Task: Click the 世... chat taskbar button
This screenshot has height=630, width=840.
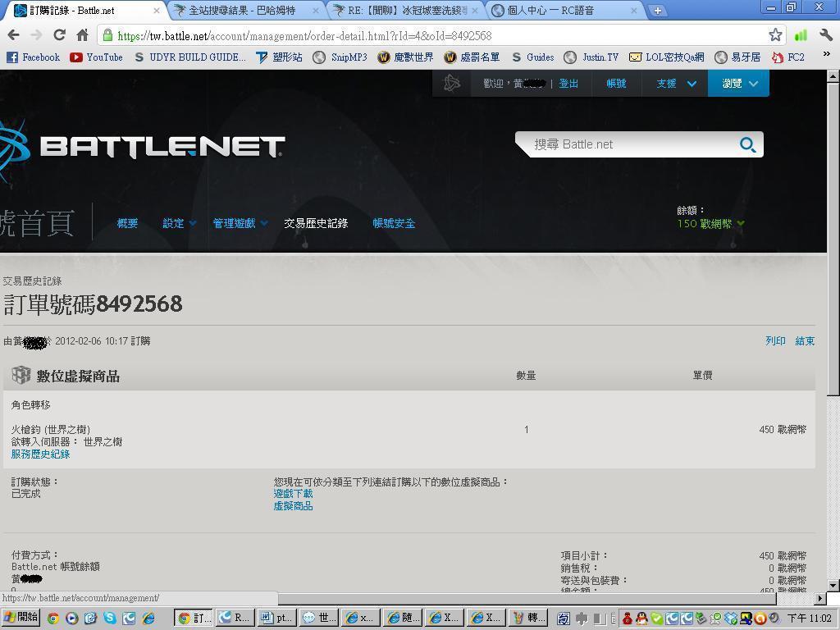Action: click(x=318, y=618)
